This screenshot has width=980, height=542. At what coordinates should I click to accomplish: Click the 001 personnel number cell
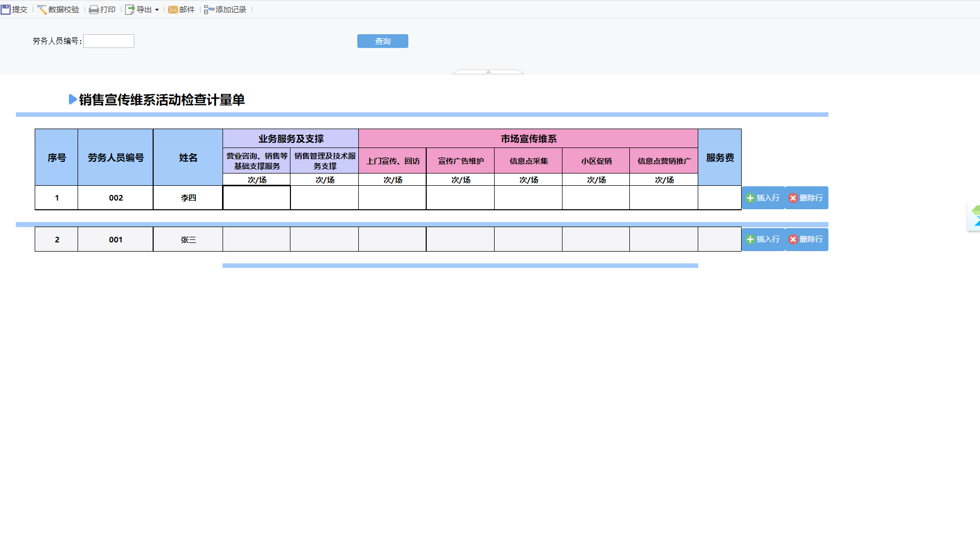click(x=116, y=239)
